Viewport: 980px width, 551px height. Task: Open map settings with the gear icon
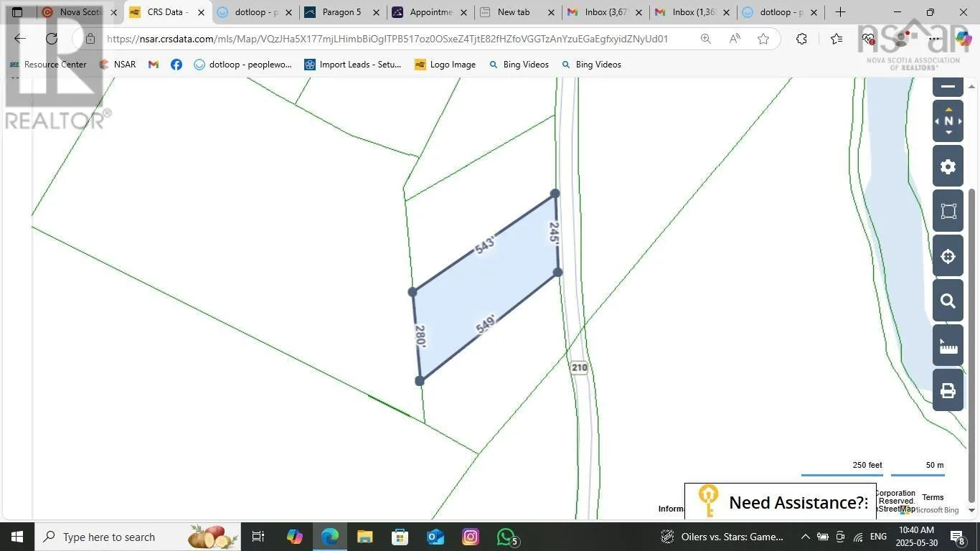(948, 166)
